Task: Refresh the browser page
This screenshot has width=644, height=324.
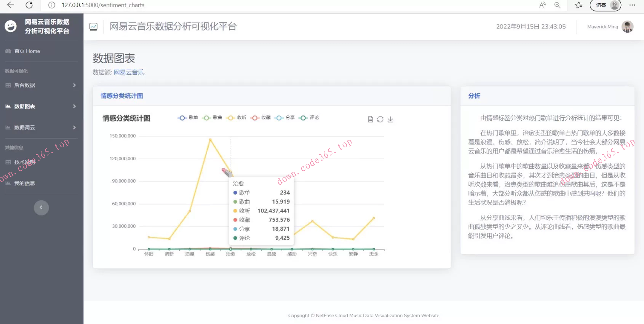Action: click(x=29, y=5)
